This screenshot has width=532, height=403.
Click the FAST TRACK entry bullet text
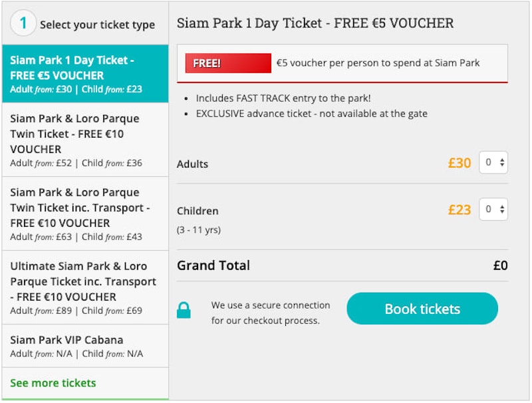pos(283,98)
